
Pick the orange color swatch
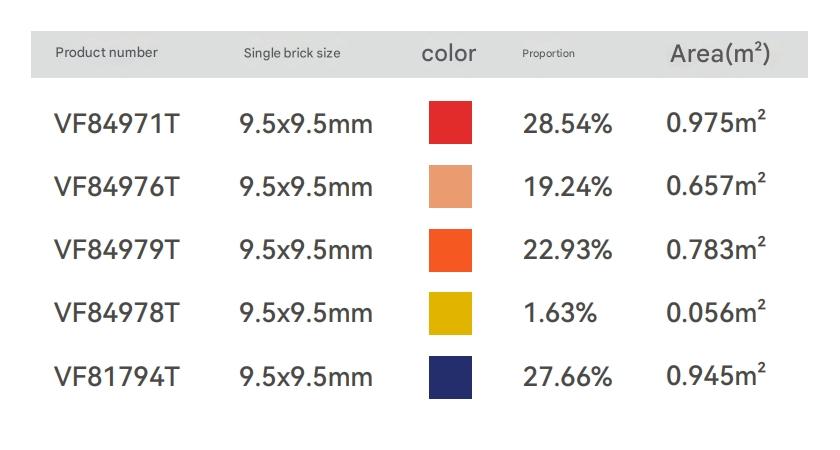[x=450, y=250]
